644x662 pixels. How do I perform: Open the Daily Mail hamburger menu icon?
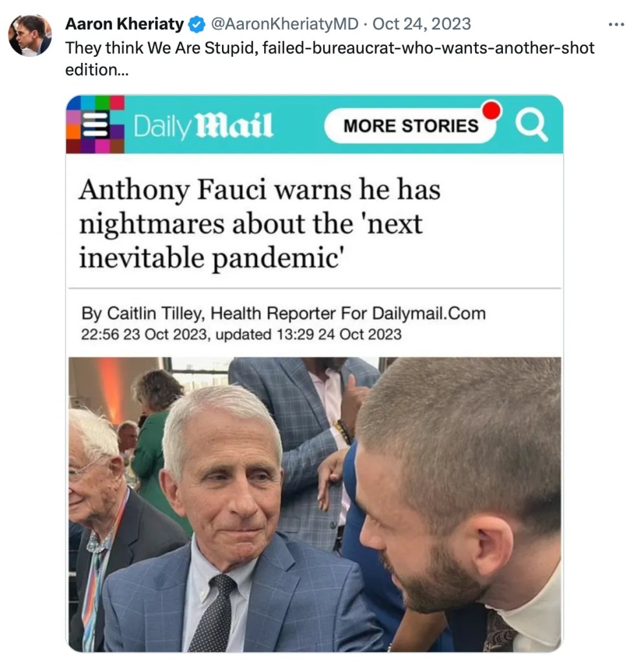(x=95, y=124)
